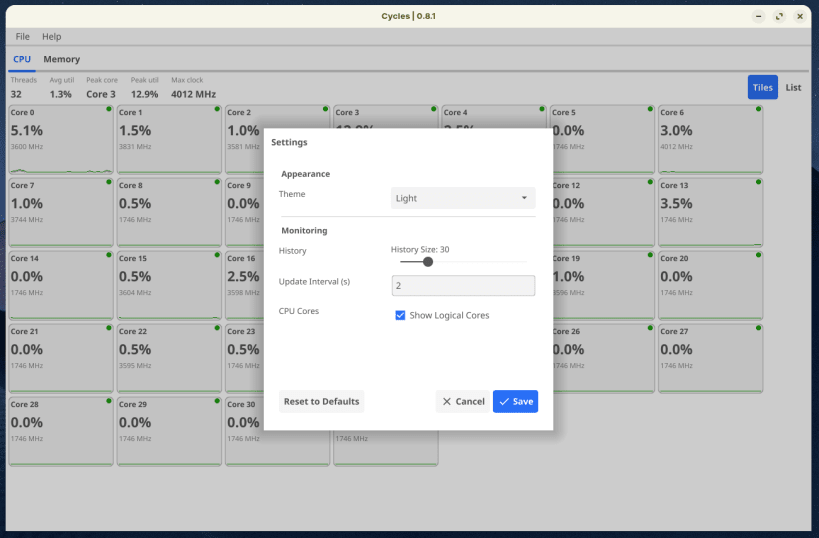The width and height of the screenshot is (819, 538).
Task: Click the green status dot on Core 13
Action: click(x=758, y=182)
